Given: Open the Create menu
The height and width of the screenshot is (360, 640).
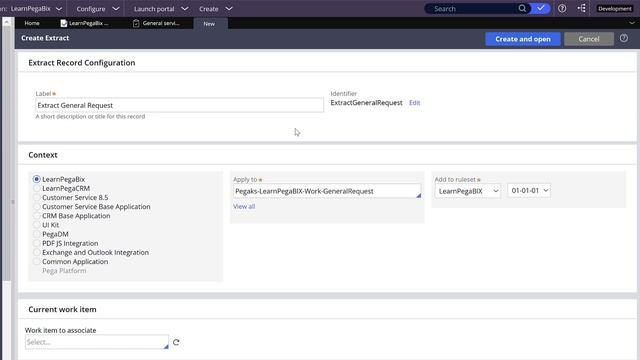Looking at the screenshot, I should point(209,9).
